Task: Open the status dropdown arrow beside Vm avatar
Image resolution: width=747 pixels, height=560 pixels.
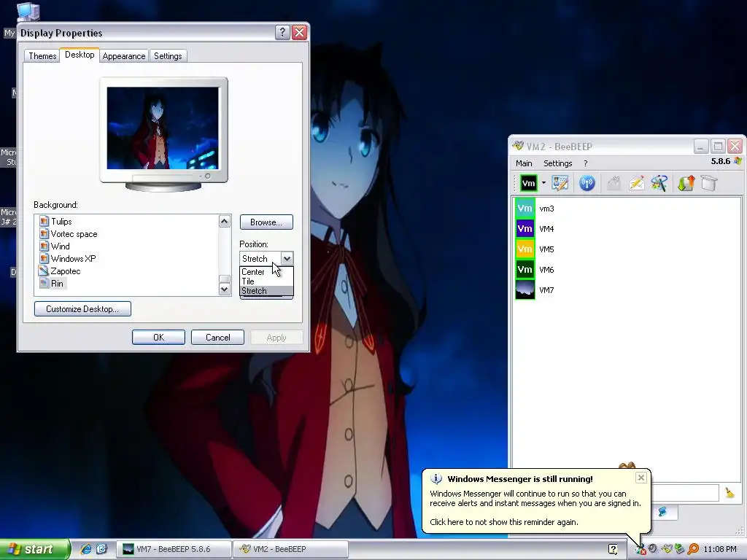Action: pyautogui.click(x=543, y=183)
